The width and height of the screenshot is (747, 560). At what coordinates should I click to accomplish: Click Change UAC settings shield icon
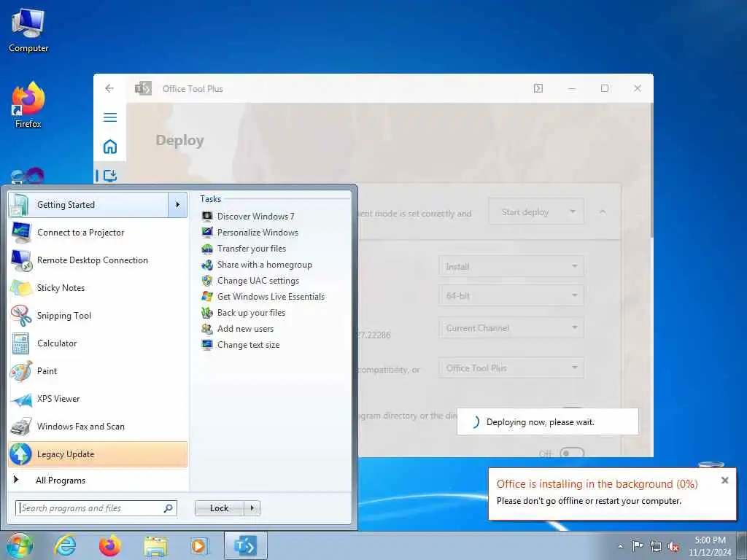coord(206,281)
